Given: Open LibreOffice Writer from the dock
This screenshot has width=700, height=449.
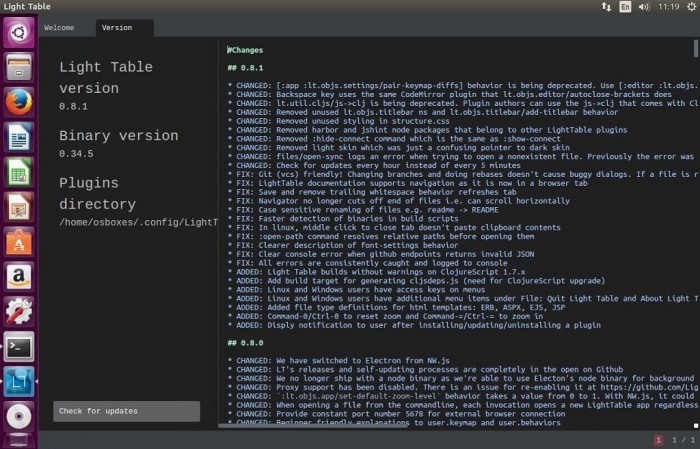Looking at the screenshot, I should [x=19, y=137].
